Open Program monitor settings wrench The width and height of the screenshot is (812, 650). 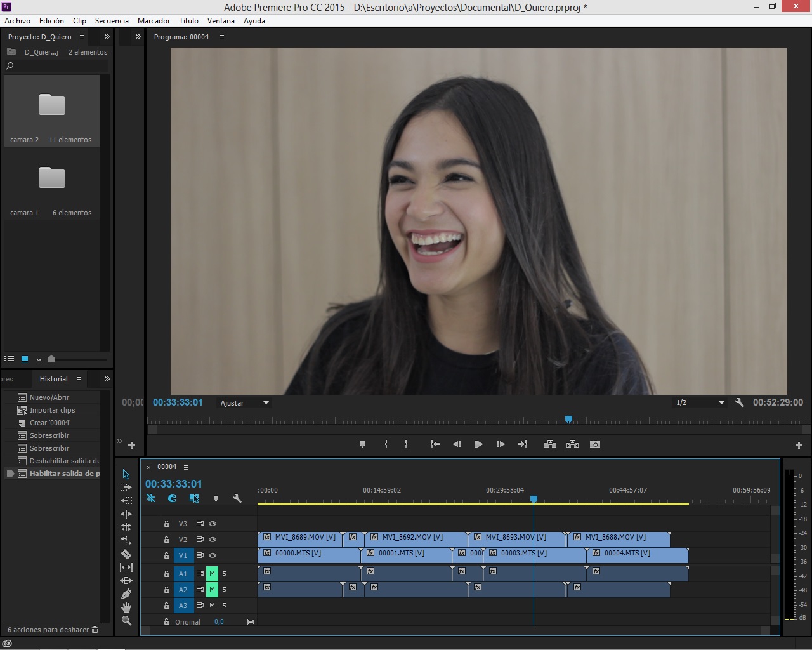click(x=739, y=402)
